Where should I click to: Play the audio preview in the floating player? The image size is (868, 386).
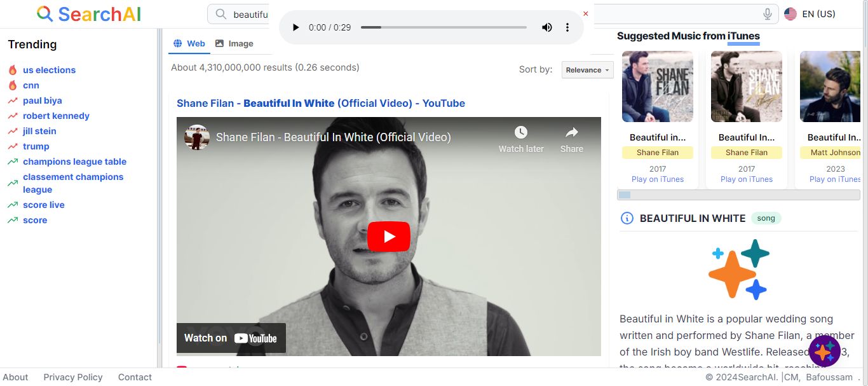pyautogui.click(x=295, y=27)
